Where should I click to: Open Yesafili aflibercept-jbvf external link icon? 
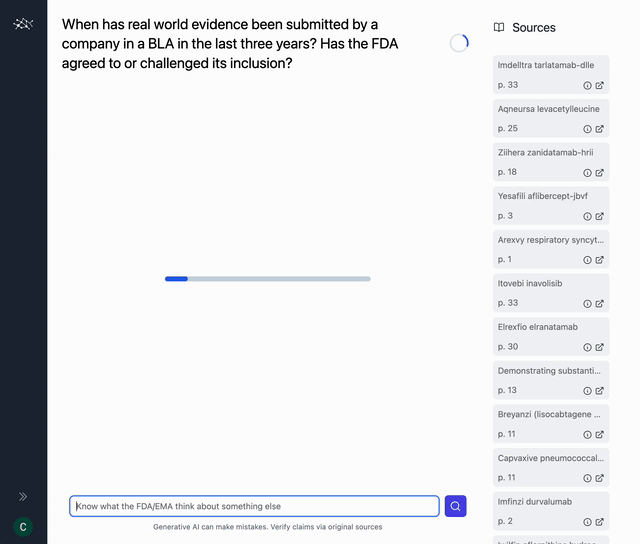point(600,216)
